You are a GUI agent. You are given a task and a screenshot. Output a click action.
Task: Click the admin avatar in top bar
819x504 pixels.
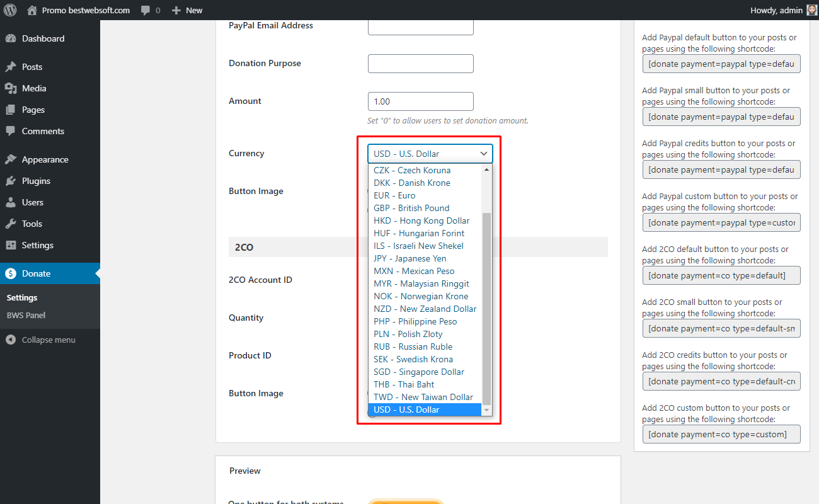(811, 10)
